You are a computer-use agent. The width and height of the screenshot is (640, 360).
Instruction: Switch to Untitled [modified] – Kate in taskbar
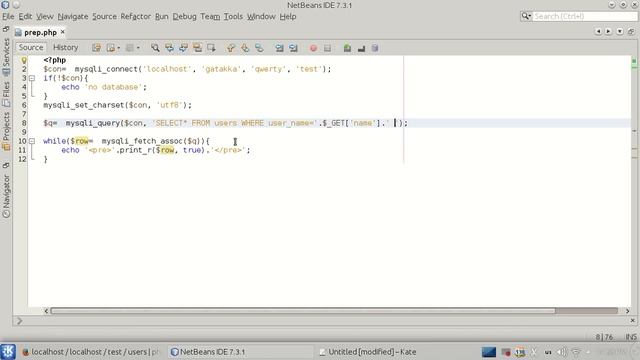[x=367, y=351]
